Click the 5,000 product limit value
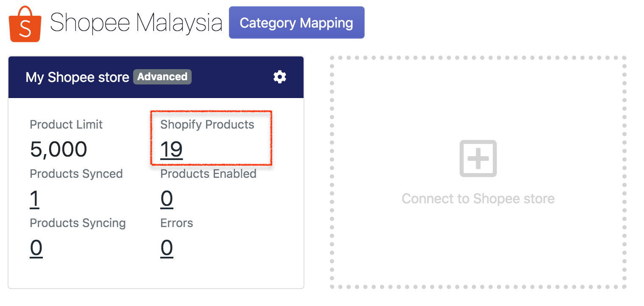This screenshot has width=644, height=306. click(59, 149)
